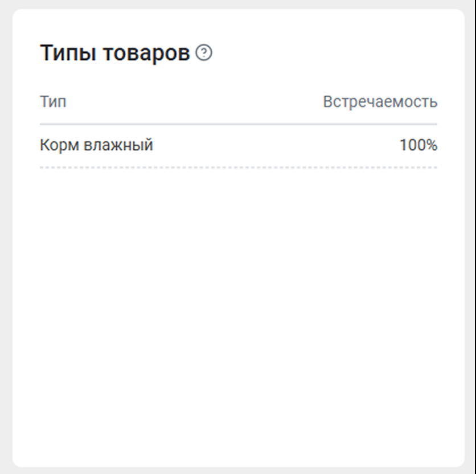This screenshot has height=474, width=476.
Task: Click the dashed line below Корм влажный
Action: (x=238, y=167)
